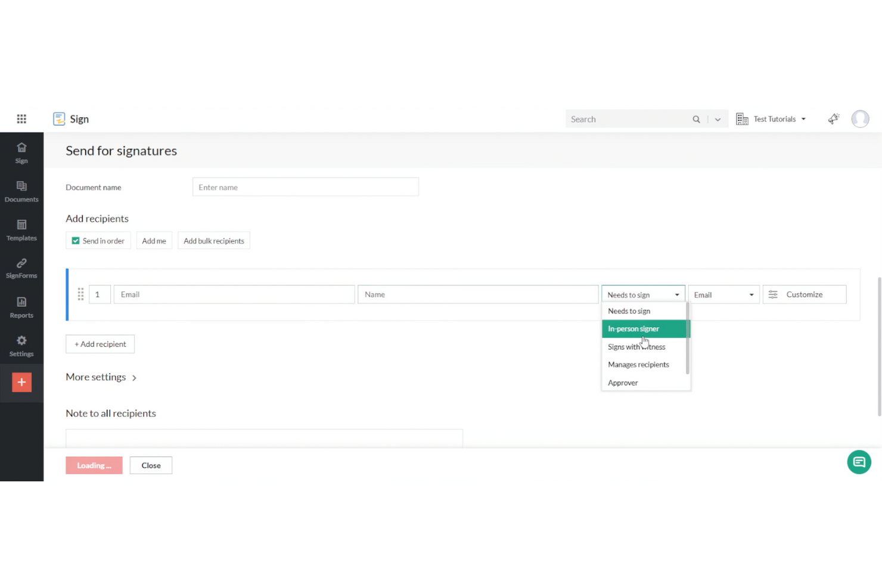Open SignForms from the sidebar
The image size is (882, 588).
pyautogui.click(x=21, y=267)
